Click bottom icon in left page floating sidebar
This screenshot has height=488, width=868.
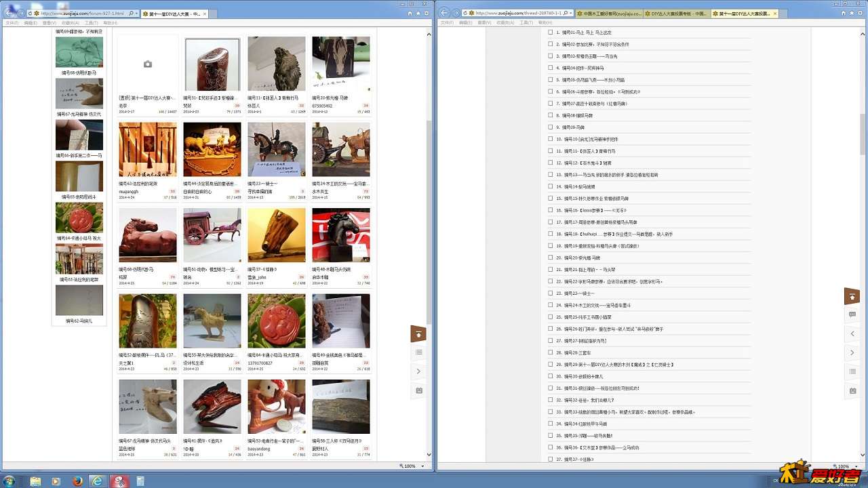(418, 390)
